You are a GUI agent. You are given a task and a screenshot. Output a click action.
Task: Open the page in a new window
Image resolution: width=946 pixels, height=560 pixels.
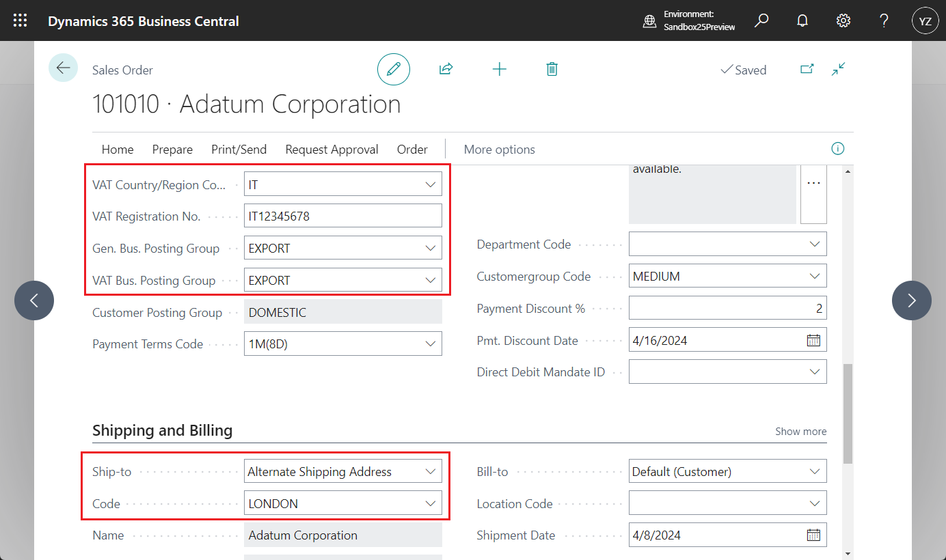(x=807, y=69)
